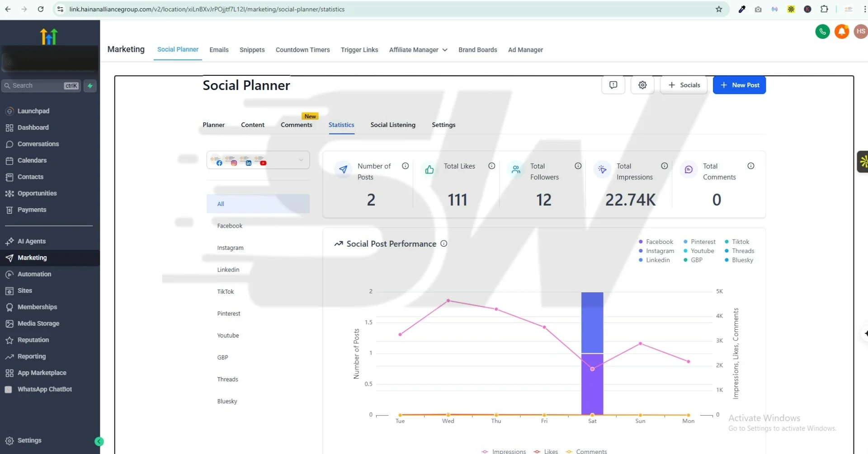Open the HS user avatar menu
This screenshot has height=454, width=868.
pyautogui.click(x=860, y=32)
